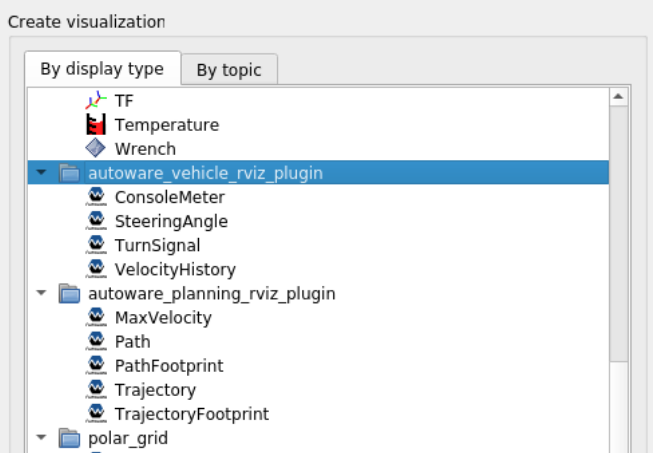653x453 pixels.
Task: Click the MaxVelocity plugin icon
Action: [96, 317]
